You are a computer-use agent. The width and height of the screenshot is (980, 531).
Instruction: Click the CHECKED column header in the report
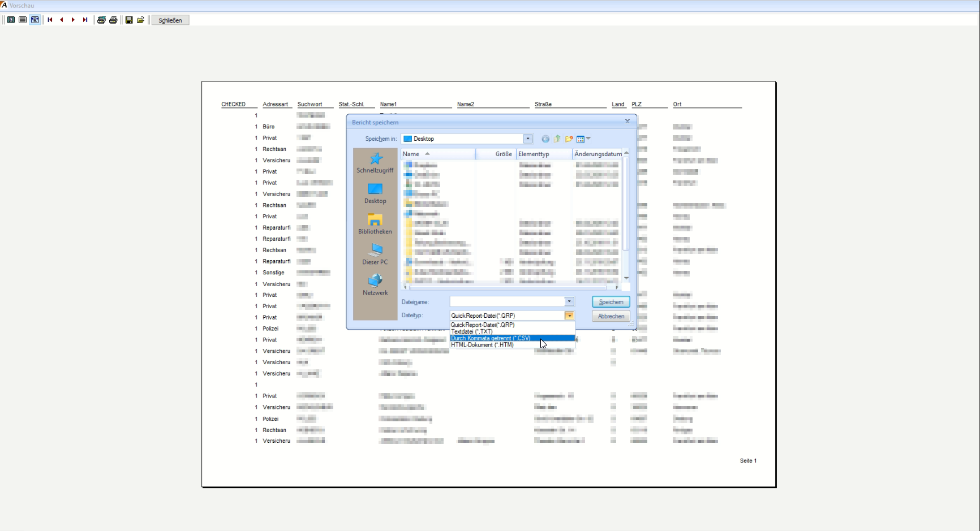point(233,104)
